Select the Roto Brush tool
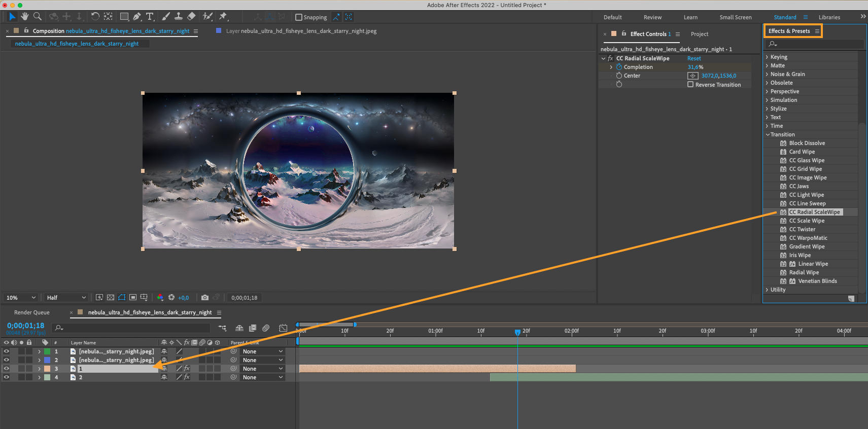Viewport: 868px width, 429px height. click(207, 17)
